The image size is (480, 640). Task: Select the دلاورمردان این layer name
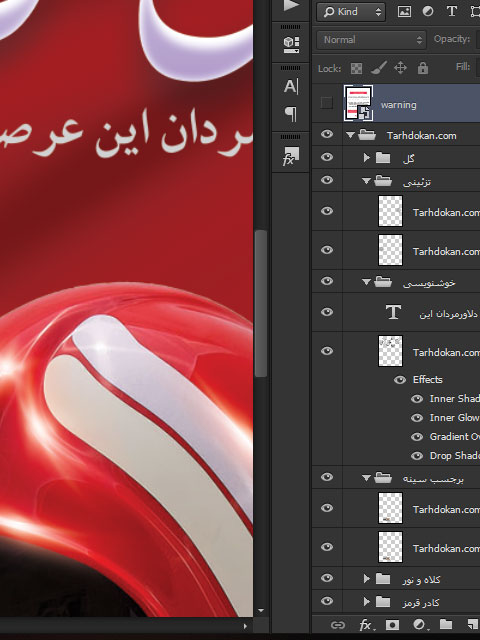pyautogui.click(x=448, y=314)
